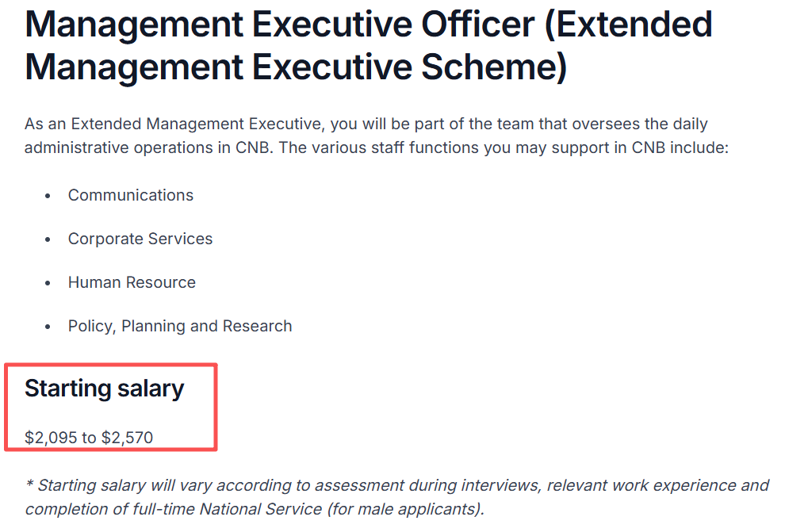Click the bullet dot beside Communications
The height and width of the screenshot is (532, 785).
pyautogui.click(x=49, y=196)
